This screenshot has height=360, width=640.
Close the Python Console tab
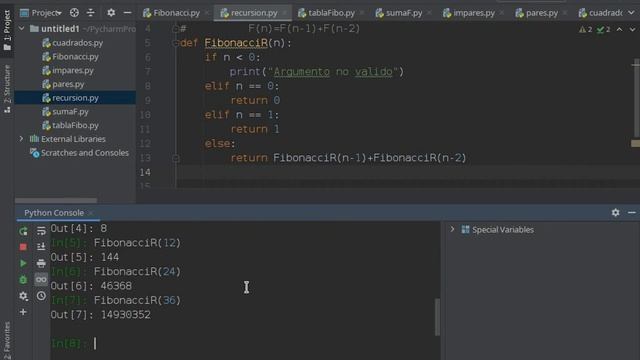[x=91, y=213]
